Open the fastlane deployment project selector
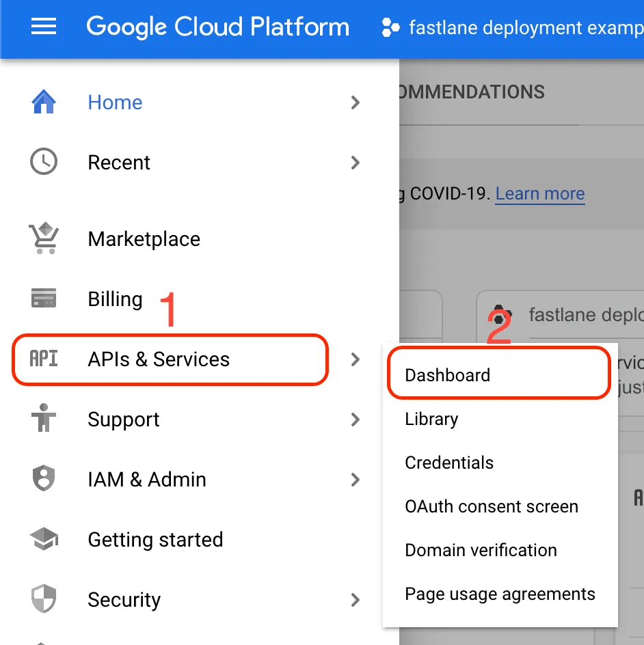The width and height of the screenshot is (644, 645). [x=512, y=27]
